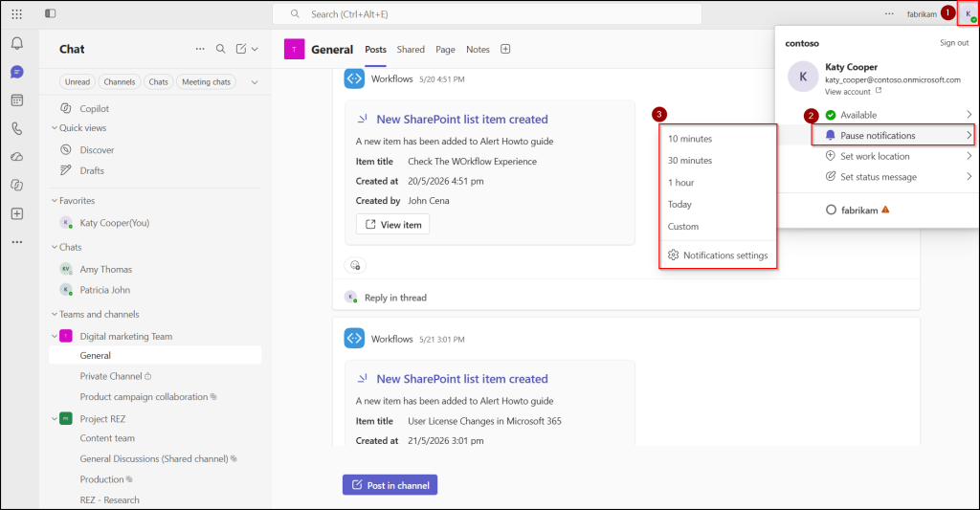Collapse the Quick views section
Image resolution: width=980 pixels, height=510 pixels.
(x=55, y=128)
